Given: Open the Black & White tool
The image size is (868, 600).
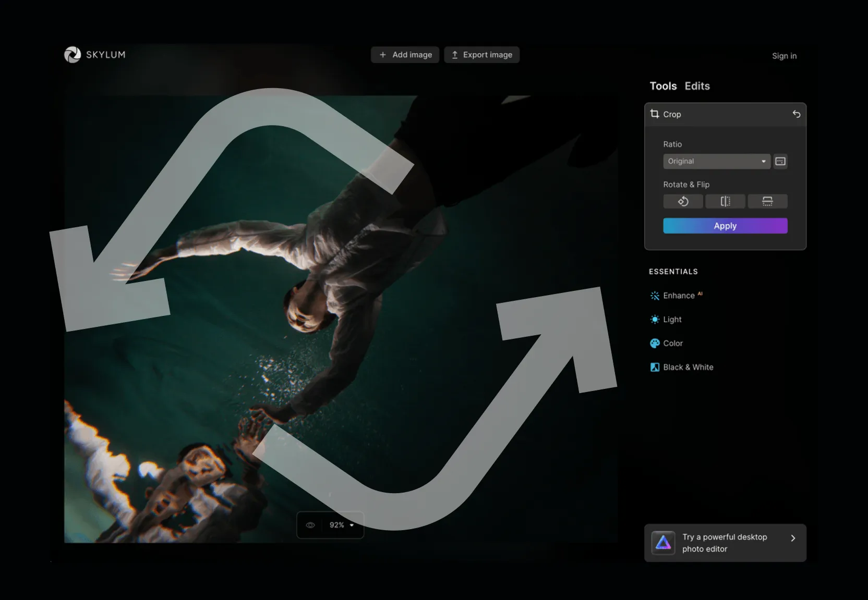Looking at the screenshot, I should (681, 367).
